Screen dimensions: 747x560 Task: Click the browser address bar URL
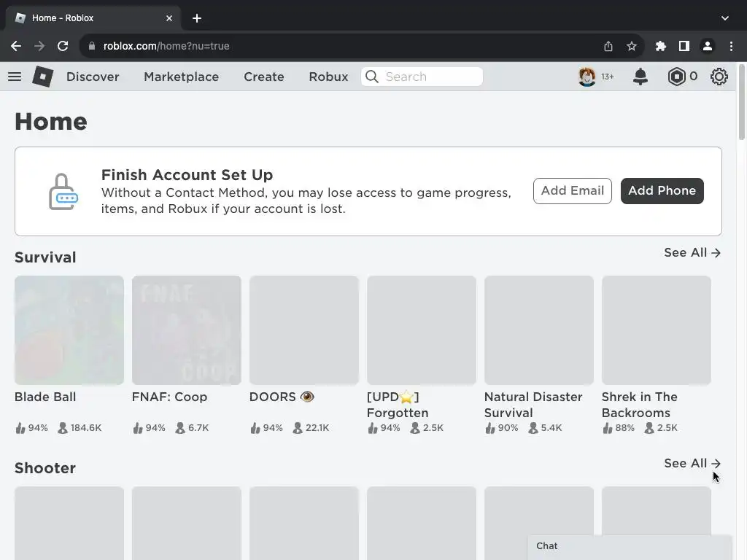pyautogui.click(x=166, y=46)
